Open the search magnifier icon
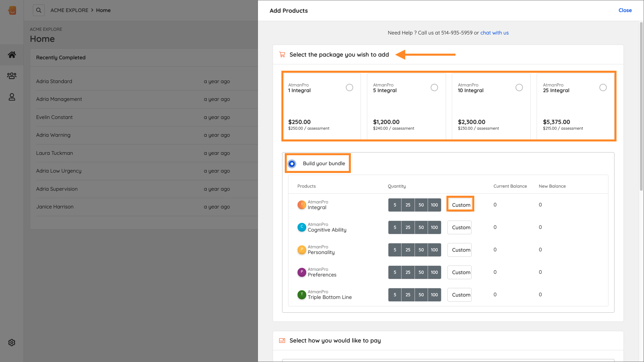This screenshot has width=644, height=362. pos(39,10)
